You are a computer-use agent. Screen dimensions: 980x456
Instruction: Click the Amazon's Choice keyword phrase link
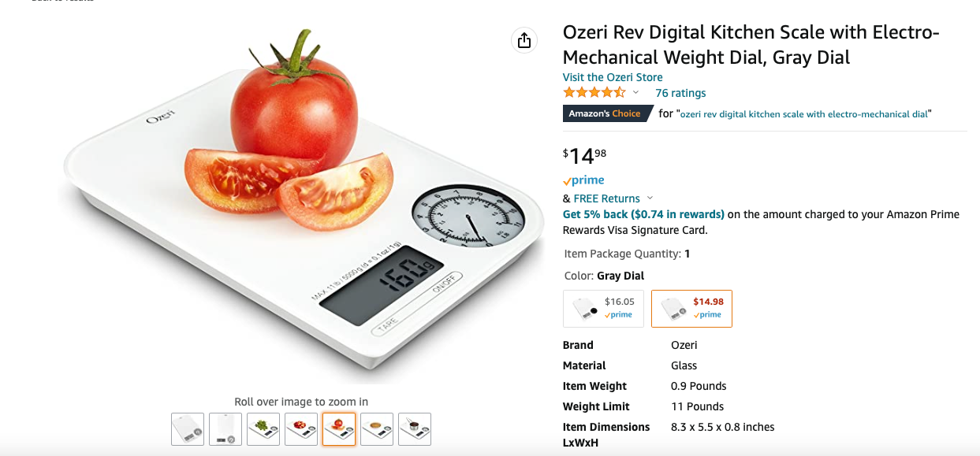click(x=804, y=114)
